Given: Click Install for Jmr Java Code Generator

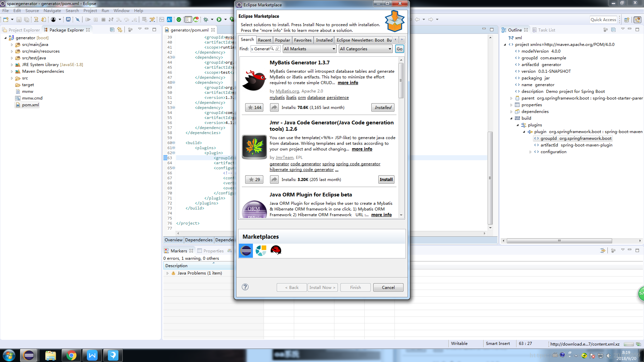Looking at the screenshot, I should point(386,179).
